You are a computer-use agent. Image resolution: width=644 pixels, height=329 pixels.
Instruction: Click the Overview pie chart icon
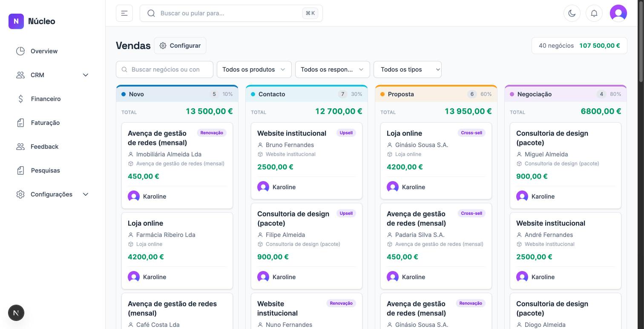(x=20, y=51)
